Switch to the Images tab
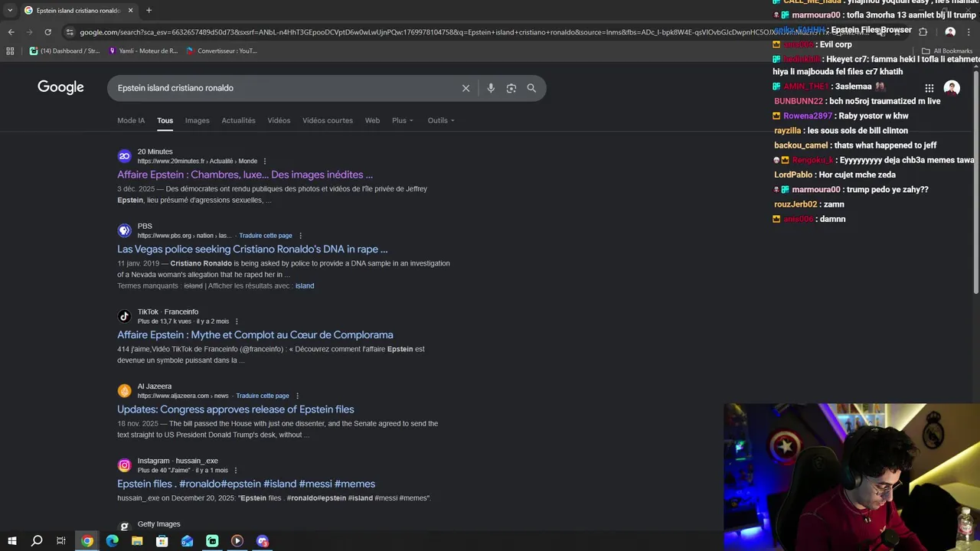The image size is (980, 551). point(197,121)
